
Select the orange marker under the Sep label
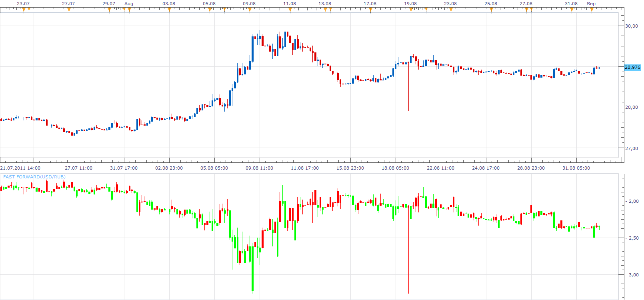coord(592,10)
